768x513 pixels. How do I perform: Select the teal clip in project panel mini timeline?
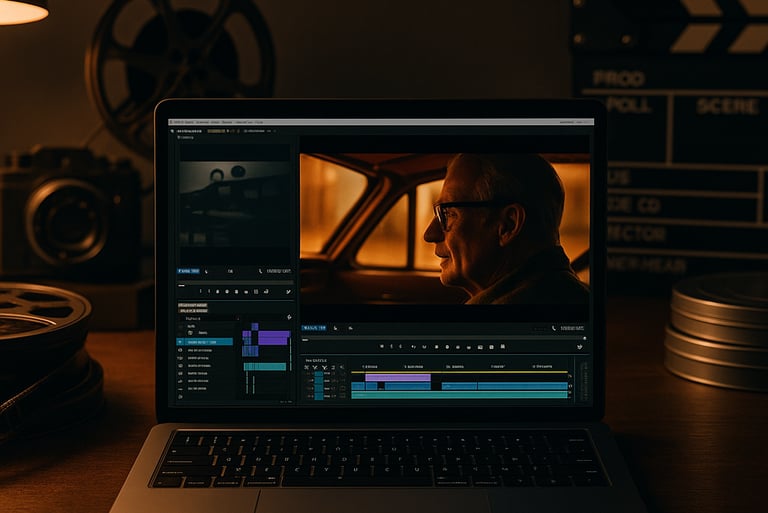click(x=265, y=366)
